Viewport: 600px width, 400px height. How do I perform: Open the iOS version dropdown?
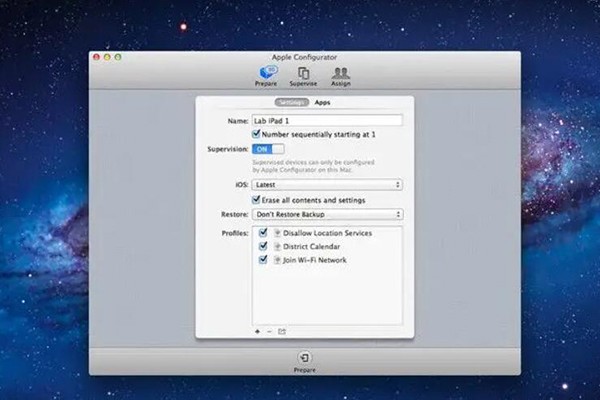click(327, 184)
